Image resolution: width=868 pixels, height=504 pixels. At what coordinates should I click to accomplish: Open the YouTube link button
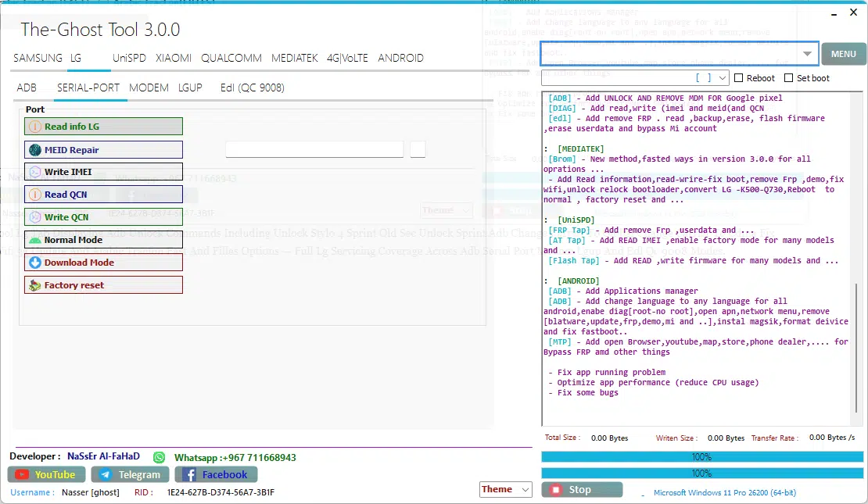coord(46,474)
